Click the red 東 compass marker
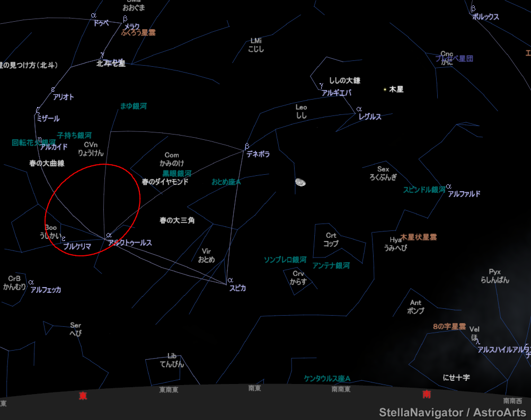 (x=83, y=396)
